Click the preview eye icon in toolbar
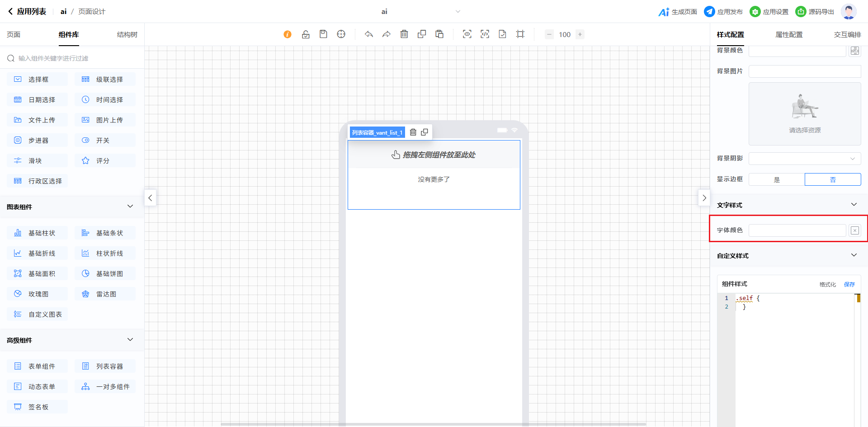 (x=467, y=34)
